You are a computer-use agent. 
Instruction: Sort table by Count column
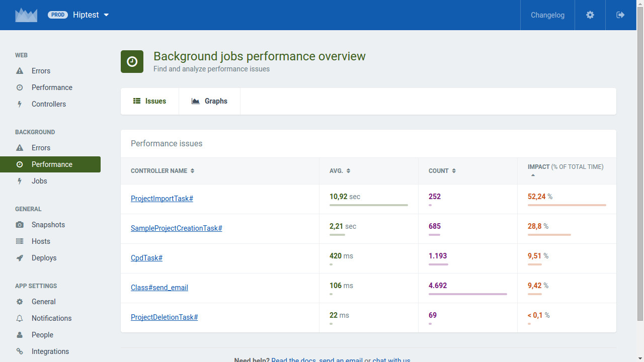pyautogui.click(x=442, y=171)
